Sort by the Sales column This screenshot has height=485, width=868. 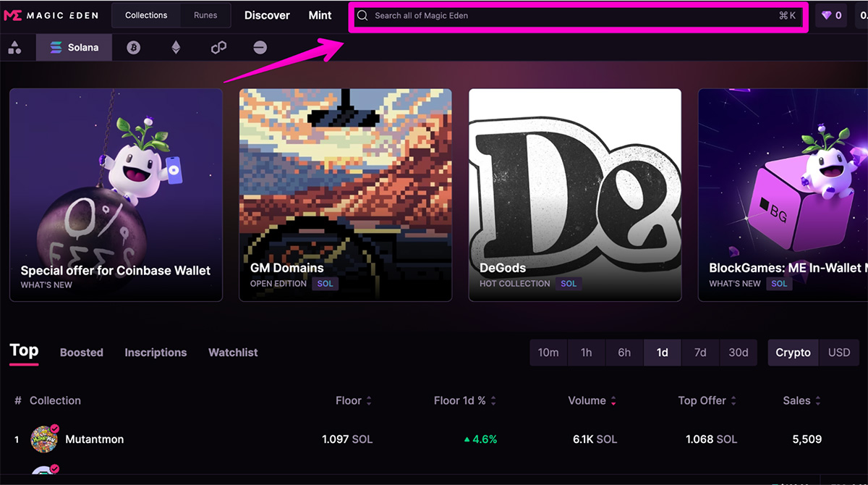pyautogui.click(x=802, y=400)
